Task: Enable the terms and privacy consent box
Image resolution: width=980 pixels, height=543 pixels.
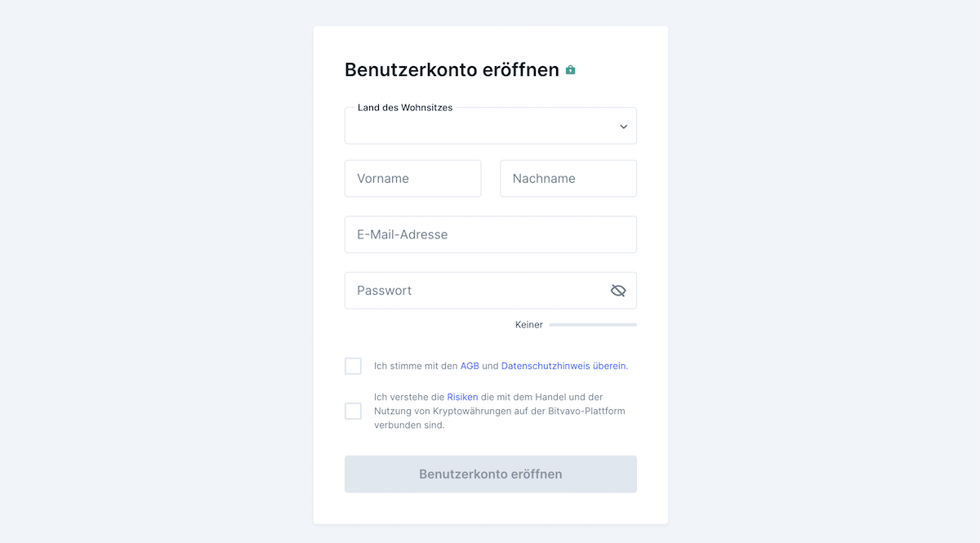Action: click(x=353, y=366)
